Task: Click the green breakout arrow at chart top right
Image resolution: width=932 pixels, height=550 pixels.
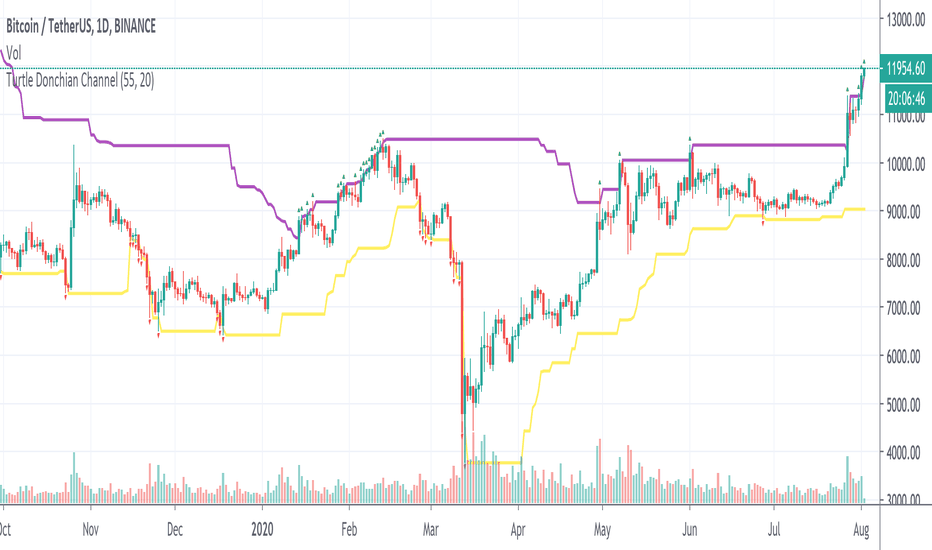Action: [x=864, y=62]
